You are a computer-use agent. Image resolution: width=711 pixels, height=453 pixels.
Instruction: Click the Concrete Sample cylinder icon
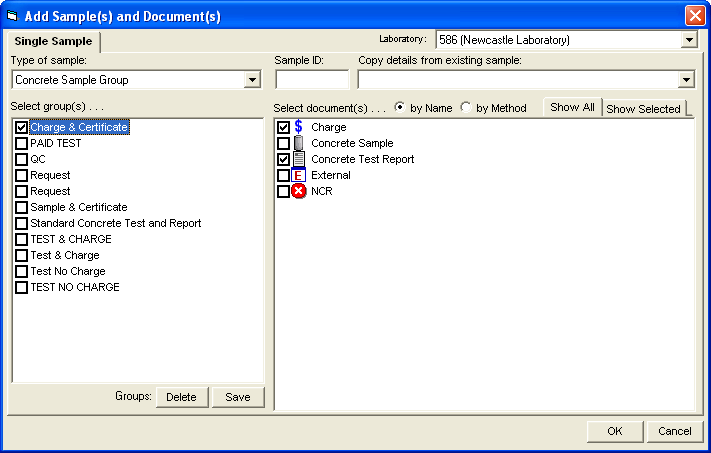pos(298,143)
